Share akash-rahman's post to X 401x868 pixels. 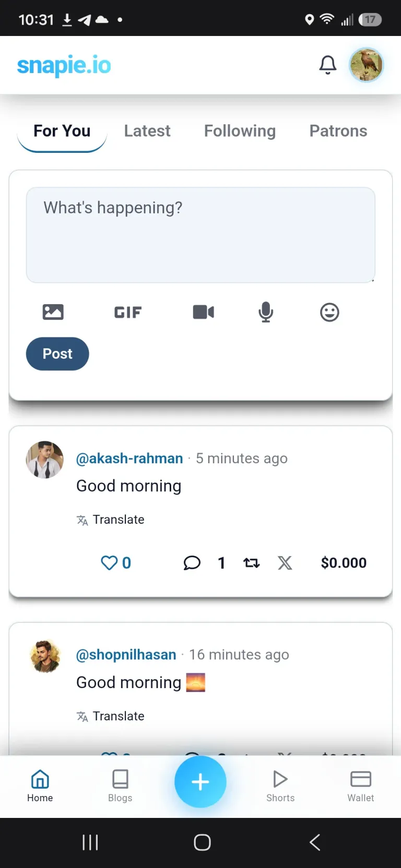285,563
